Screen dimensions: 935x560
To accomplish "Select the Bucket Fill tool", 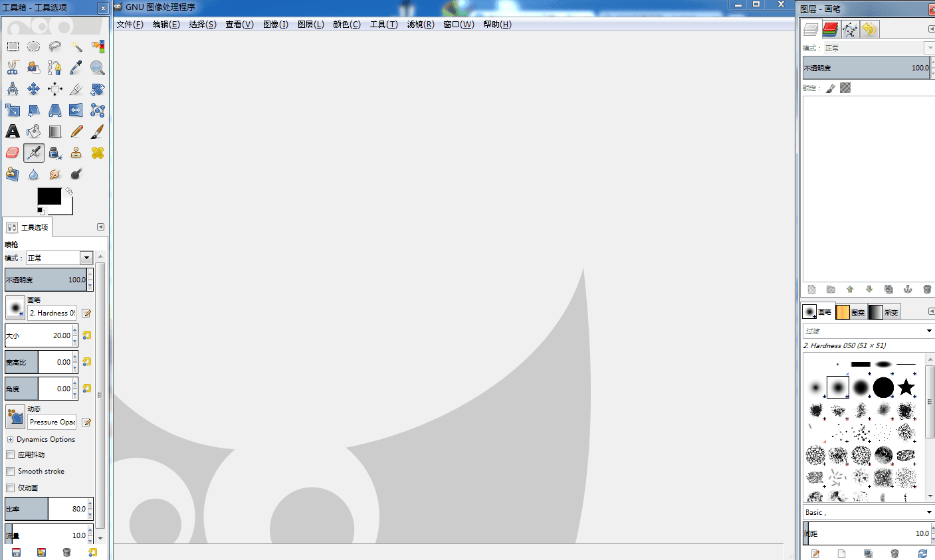I will pyautogui.click(x=34, y=132).
